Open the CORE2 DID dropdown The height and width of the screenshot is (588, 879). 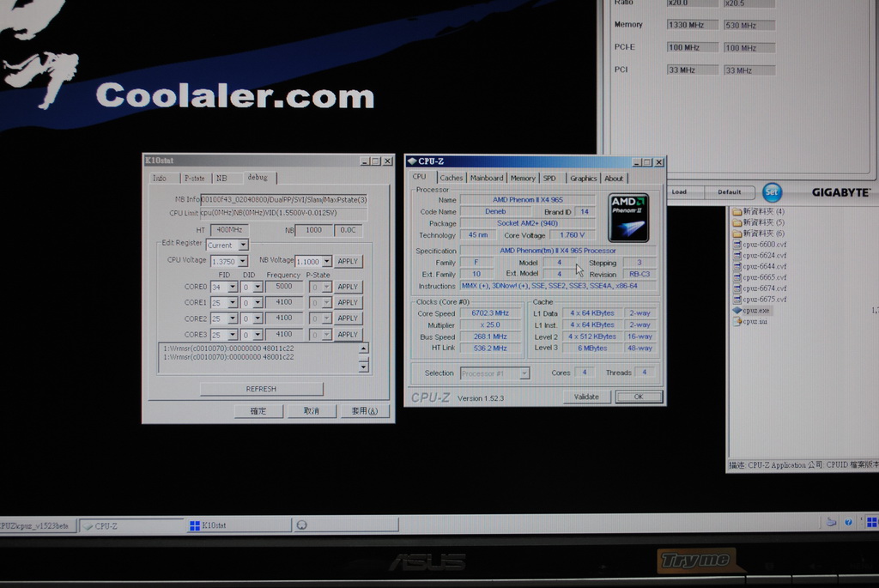pos(258,319)
